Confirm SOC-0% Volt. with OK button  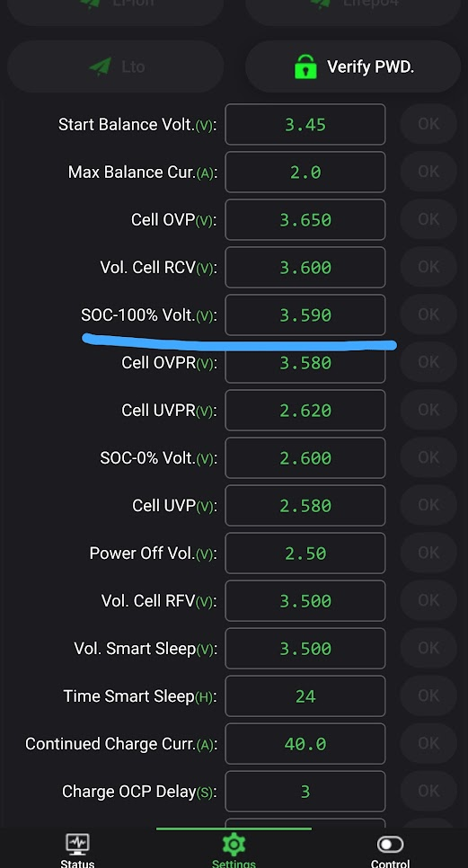click(428, 457)
